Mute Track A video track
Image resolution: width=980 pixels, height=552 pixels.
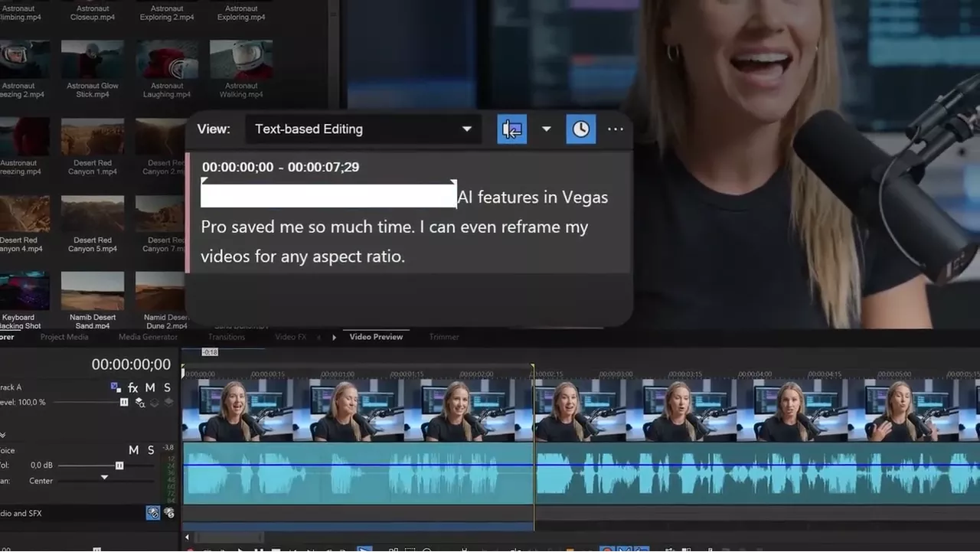coord(150,387)
